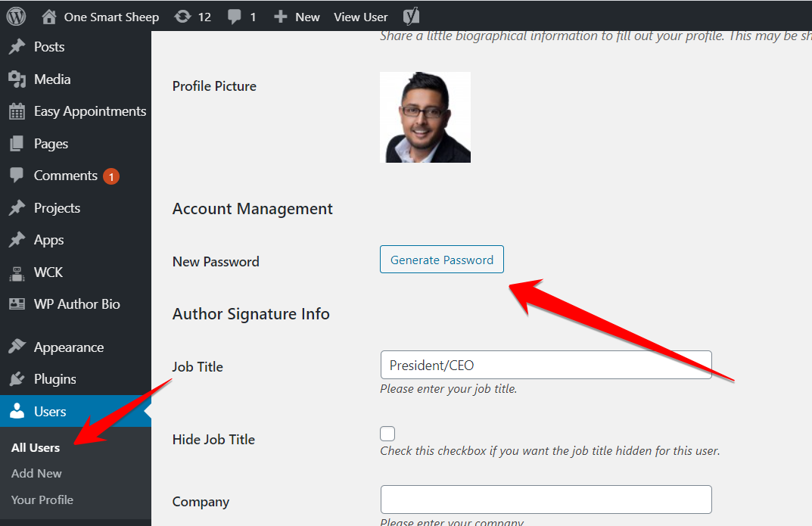Click the Media library icon
This screenshot has height=526, width=812.
click(17, 79)
